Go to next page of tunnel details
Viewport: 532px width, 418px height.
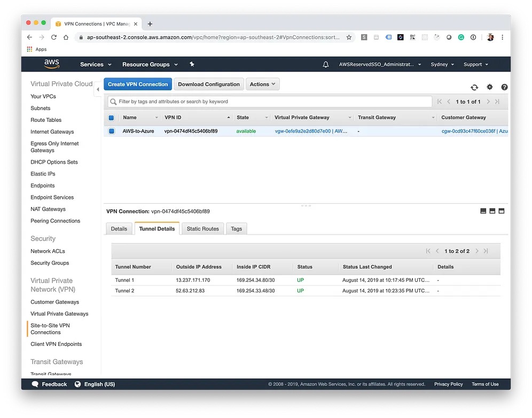coord(476,251)
